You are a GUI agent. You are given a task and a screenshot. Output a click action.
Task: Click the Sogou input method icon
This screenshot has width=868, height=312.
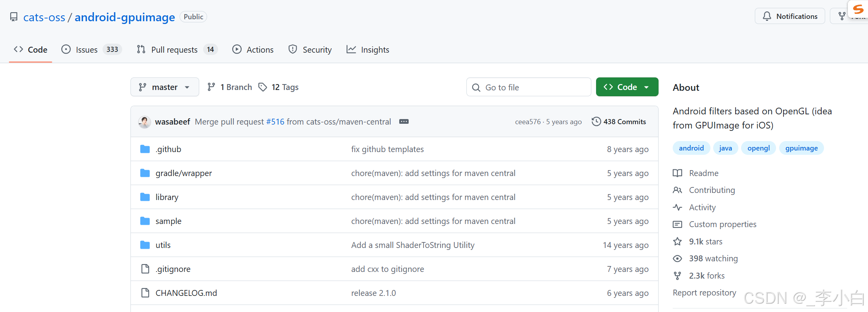(x=858, y=9)
